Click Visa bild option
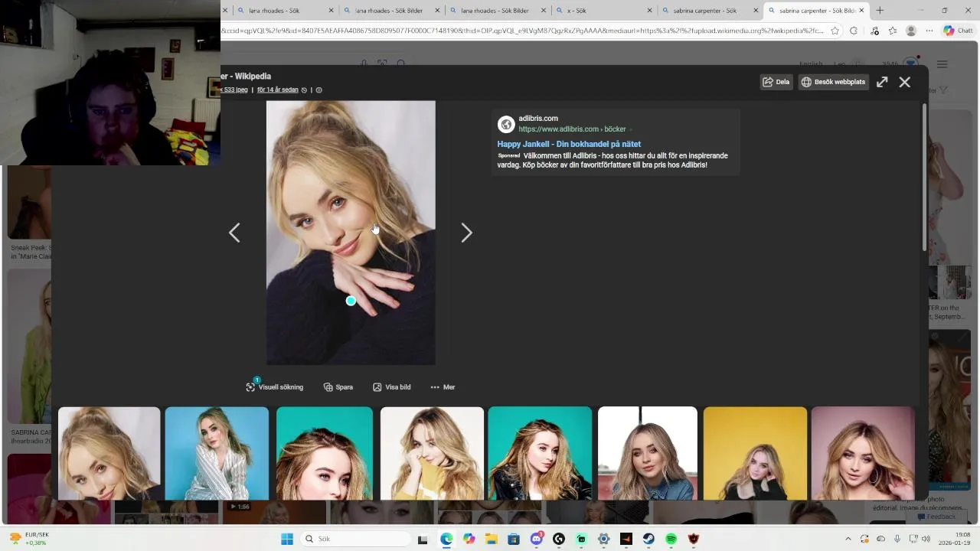Screen dimensions: 980x551 point(391,387)
